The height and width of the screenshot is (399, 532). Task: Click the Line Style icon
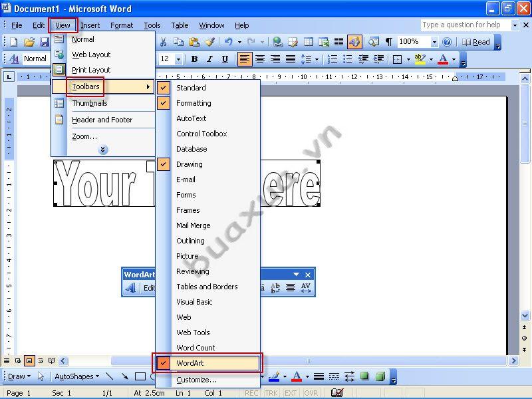tap(319, 376)
